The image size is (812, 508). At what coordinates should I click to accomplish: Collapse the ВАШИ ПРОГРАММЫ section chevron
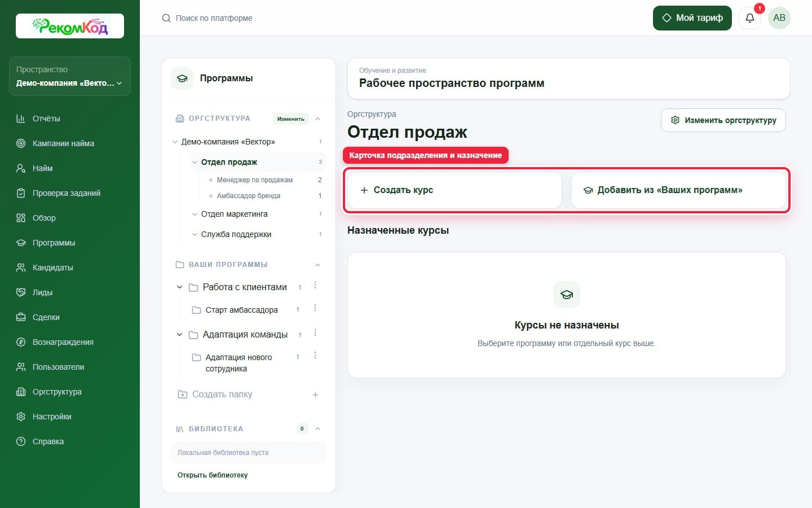click(x=317, y=265)
